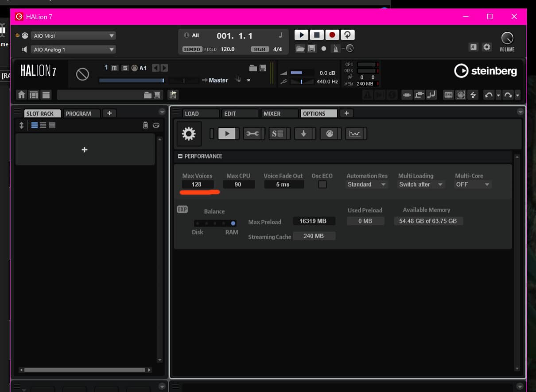The height and width of the screenshot is (392, 536).
Task: Click the Home icon in HALion toolbar
Action: 21,95
